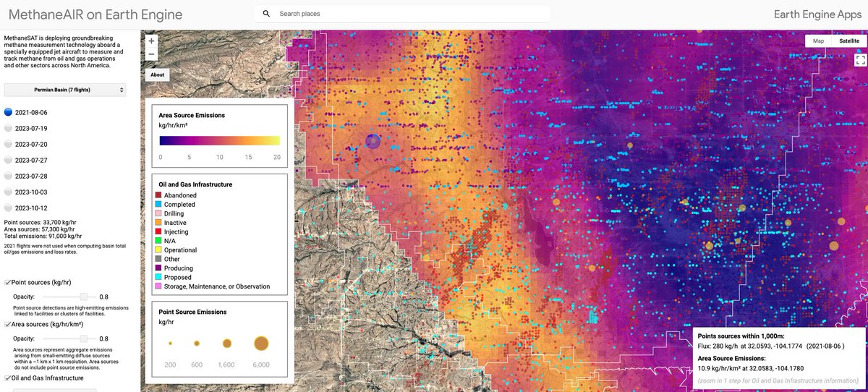
Task: Click the Inactive legend color swatch
Action: (158, 223)
